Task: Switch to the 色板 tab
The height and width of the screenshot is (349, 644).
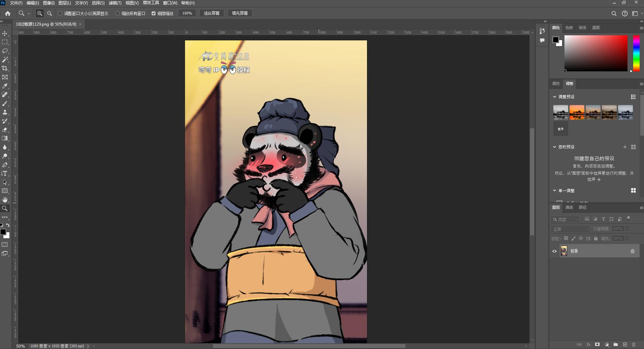Action: [x=569, y=28]
